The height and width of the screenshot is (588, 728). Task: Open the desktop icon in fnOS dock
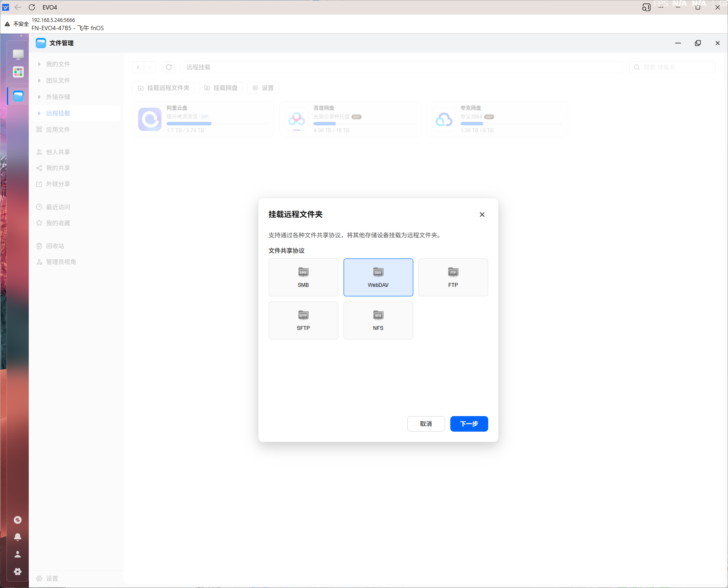[x=18, y=54]
